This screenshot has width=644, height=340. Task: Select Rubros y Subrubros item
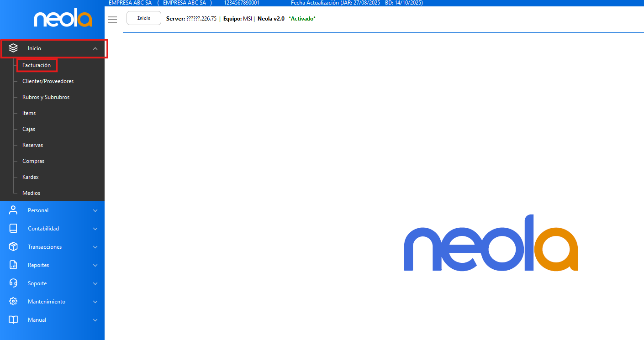[x=46, y=97]
